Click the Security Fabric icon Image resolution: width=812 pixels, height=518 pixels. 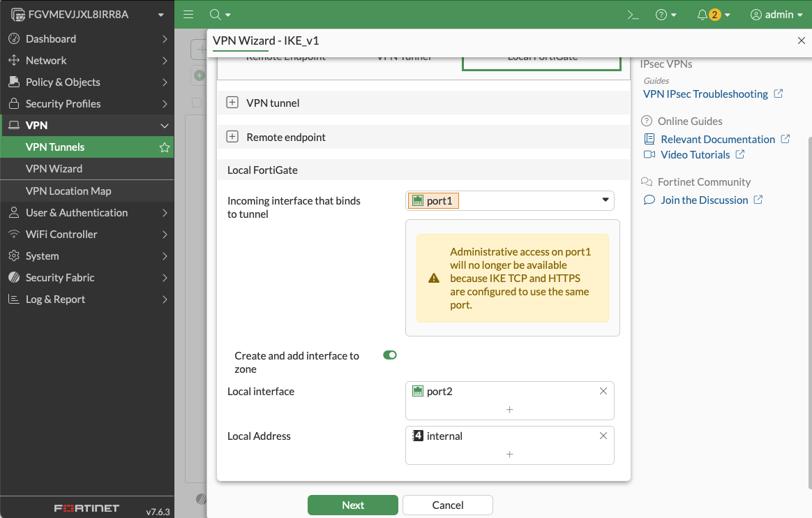14,278
